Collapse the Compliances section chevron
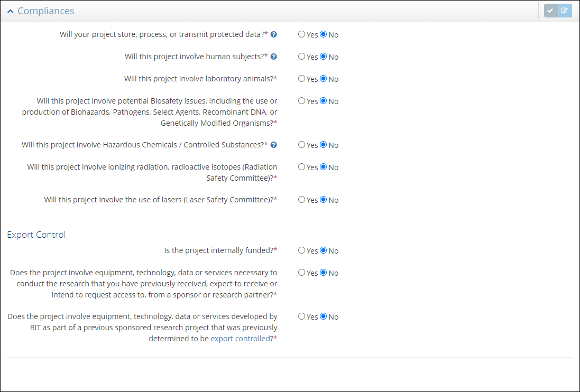 [10, 11]
